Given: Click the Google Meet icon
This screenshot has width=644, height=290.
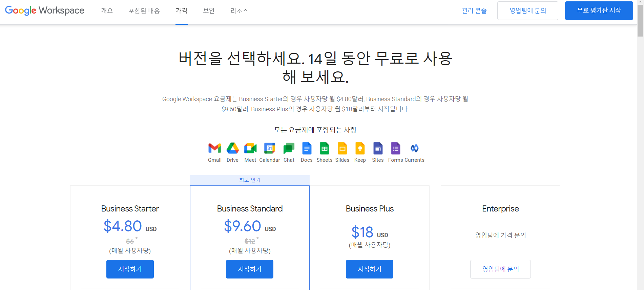Looking at the screenshot, I should tap(250, 148).
